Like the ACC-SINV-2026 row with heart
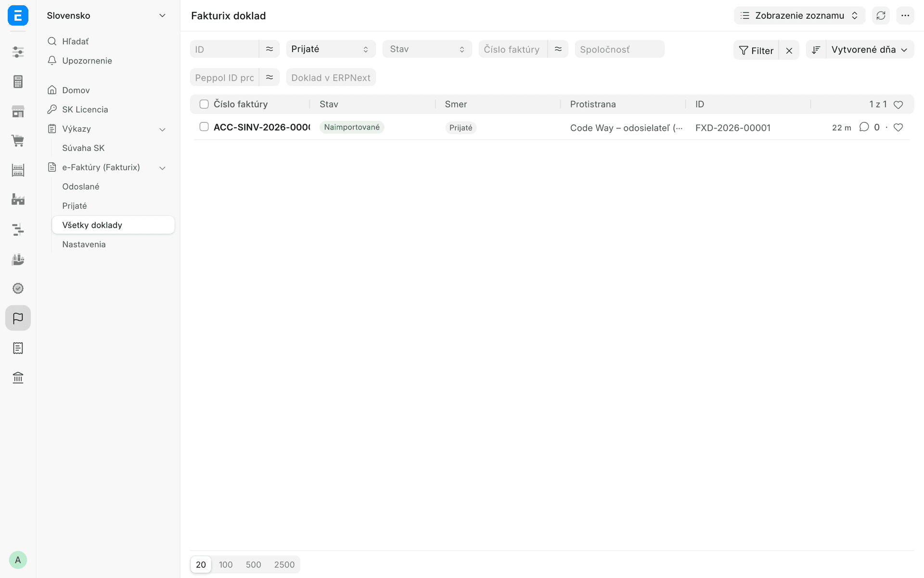Image resolution: width=924 pixels, height=578 pixels. [898, 128]
